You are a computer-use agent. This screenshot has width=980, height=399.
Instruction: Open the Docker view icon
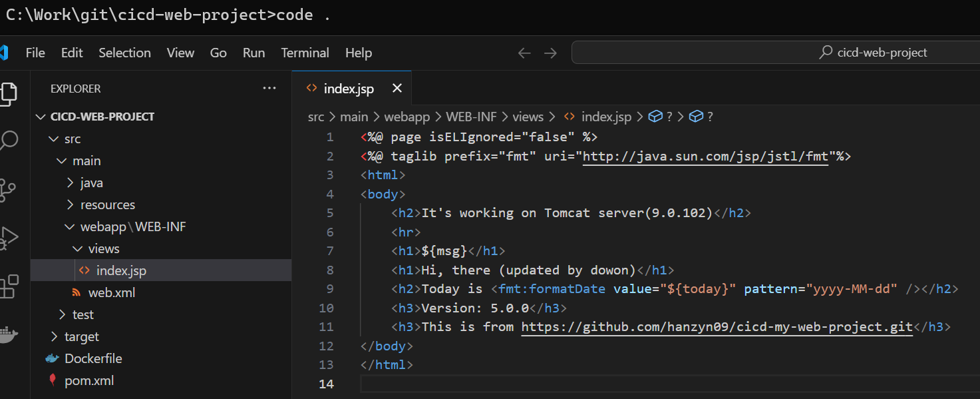pos(7,334)
